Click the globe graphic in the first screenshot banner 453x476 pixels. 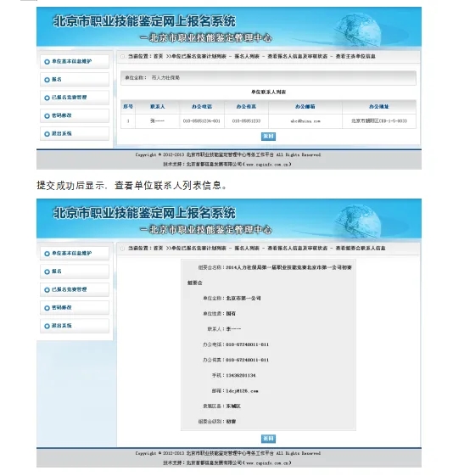[357, 30]
